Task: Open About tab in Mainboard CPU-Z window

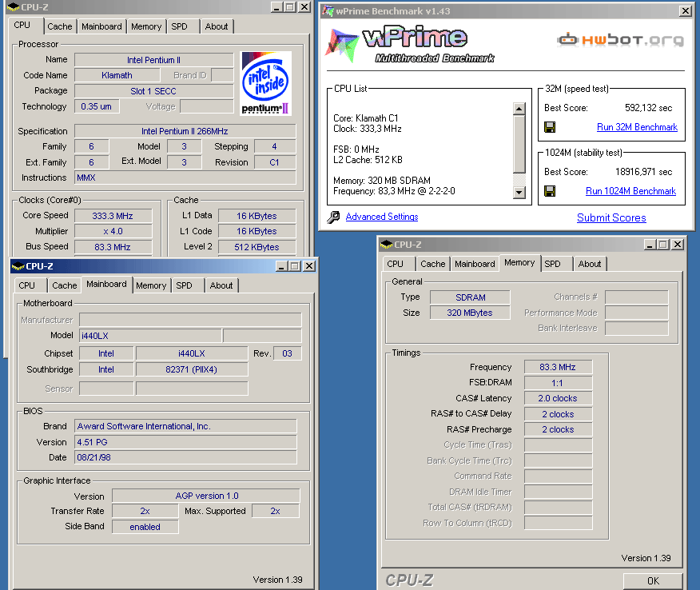Action: 221,285
